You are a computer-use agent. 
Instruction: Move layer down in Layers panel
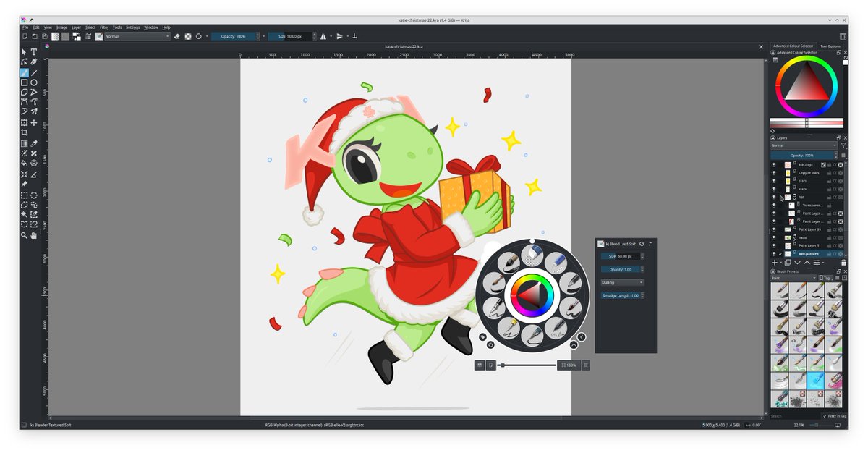[797, 263]
